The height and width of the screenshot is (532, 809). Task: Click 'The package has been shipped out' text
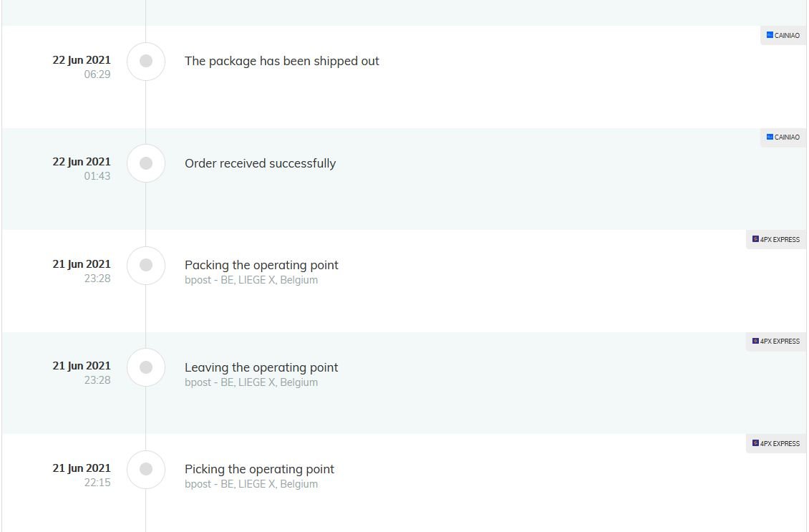[x=281, y=61]
